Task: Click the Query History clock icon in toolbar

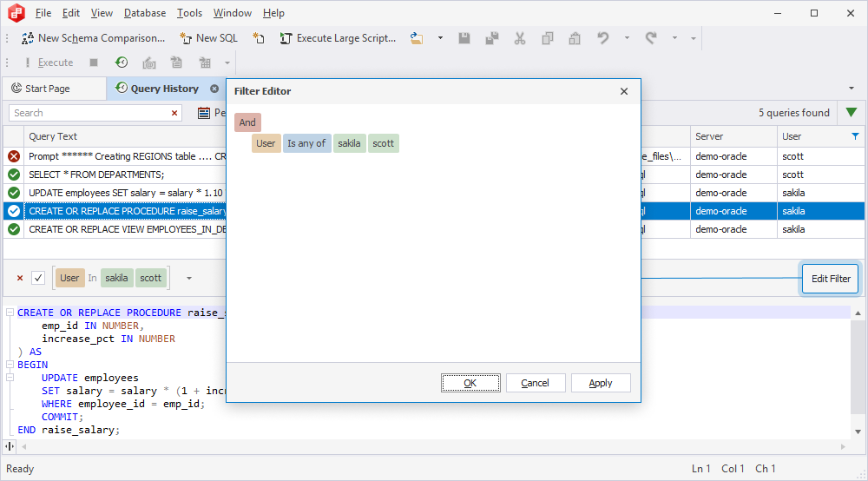Action: coord(122,63)
